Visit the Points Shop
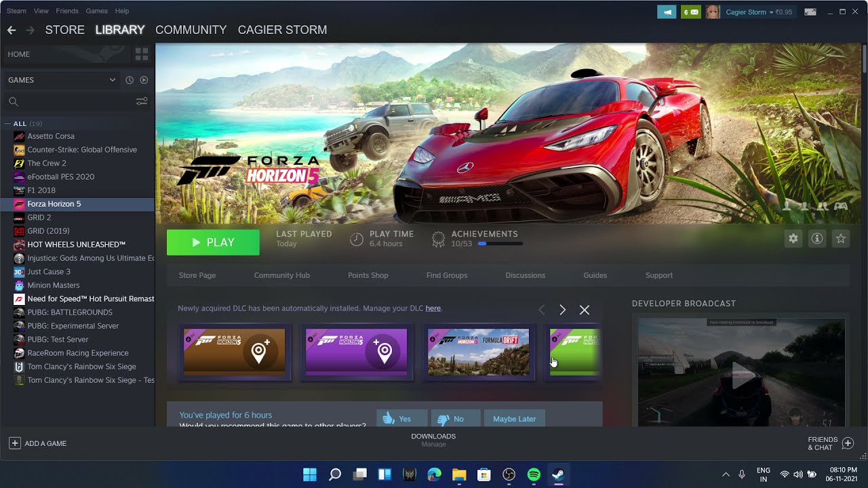Image resolution: width=868 pixels, height=488 pixels. (x=368, y=275)
